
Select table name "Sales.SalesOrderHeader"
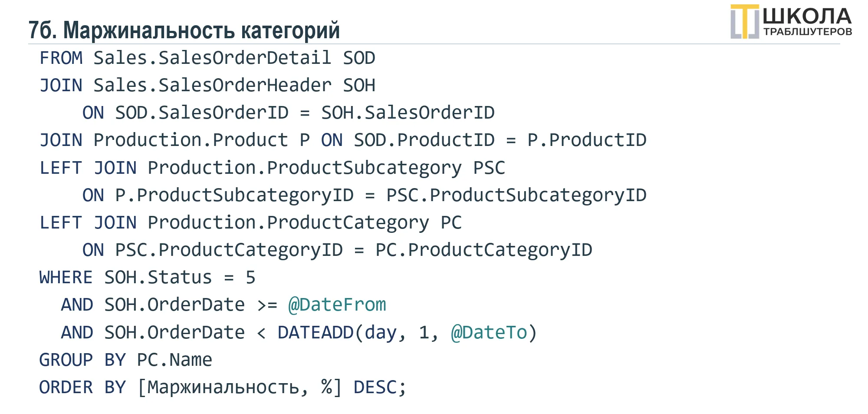(213, 85)
